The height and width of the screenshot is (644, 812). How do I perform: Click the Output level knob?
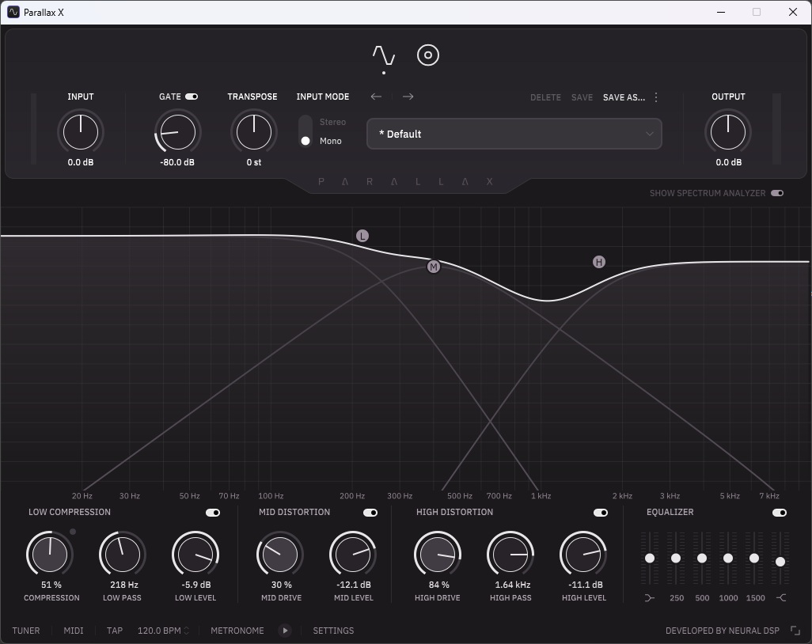click(x=727, y=132)
